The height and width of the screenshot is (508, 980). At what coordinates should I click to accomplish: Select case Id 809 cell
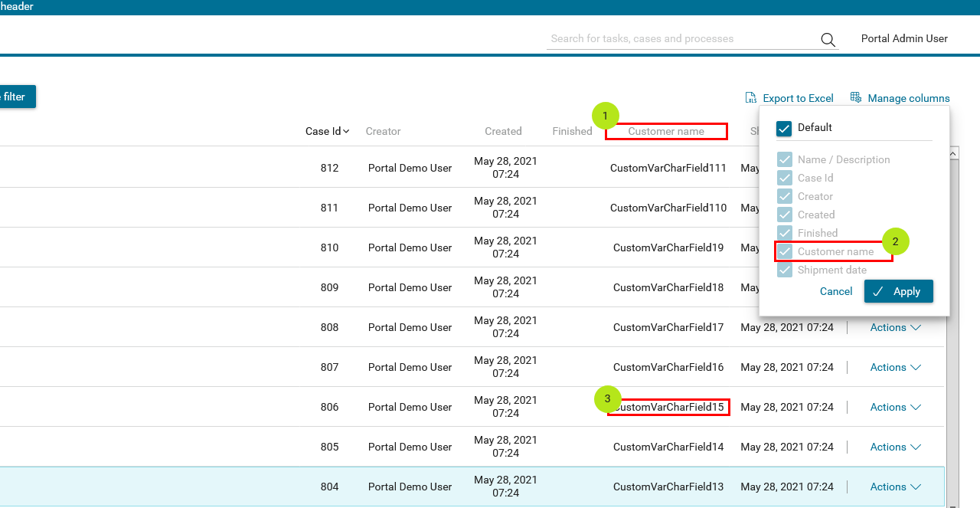329,287
